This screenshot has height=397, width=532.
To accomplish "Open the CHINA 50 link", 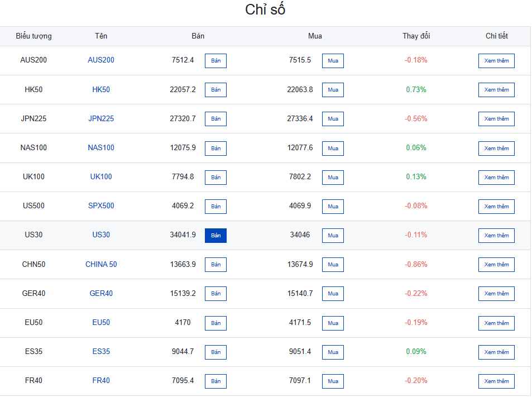I will pos(101,264).
